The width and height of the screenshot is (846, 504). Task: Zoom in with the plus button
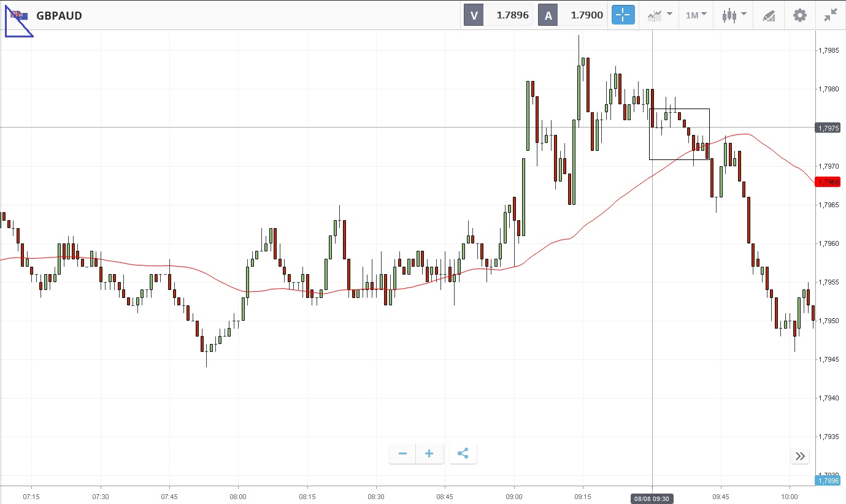tap(429, 454)
